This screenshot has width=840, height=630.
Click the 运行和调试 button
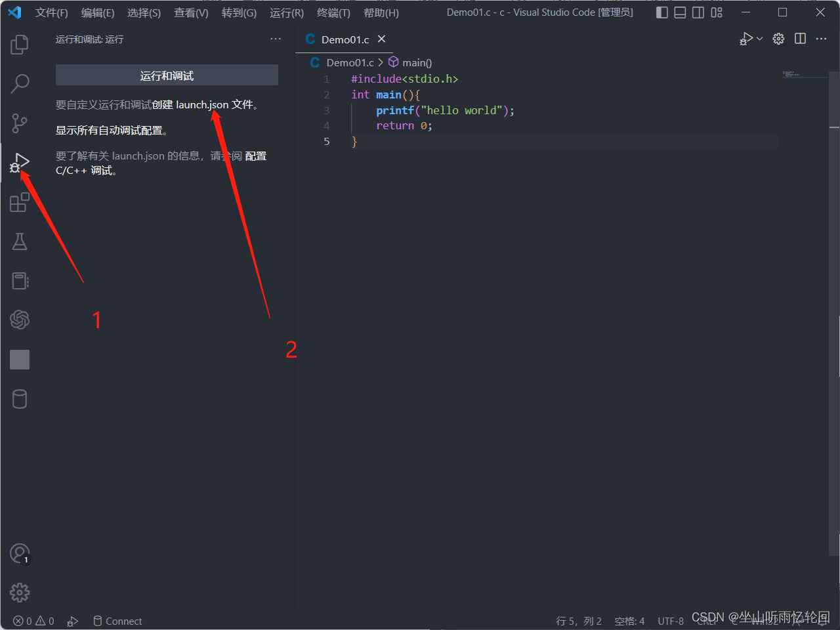coord(167,74)
